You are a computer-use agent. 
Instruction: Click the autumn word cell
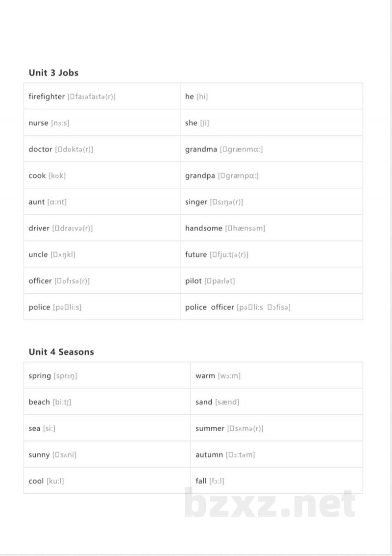(277, 454)
